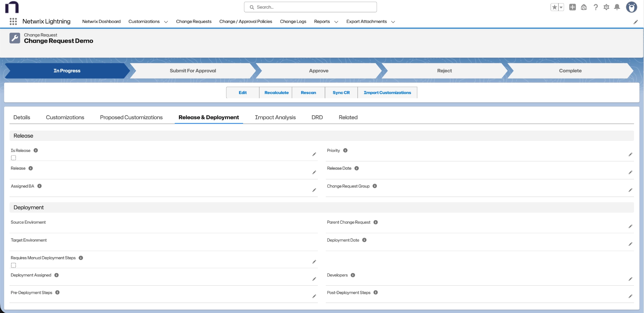
Task: Click the Import Customizations button
Action: (x=387, y=92)
